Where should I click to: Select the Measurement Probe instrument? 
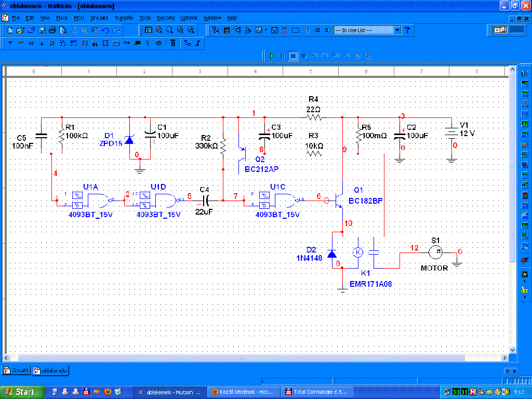(525, 290)
